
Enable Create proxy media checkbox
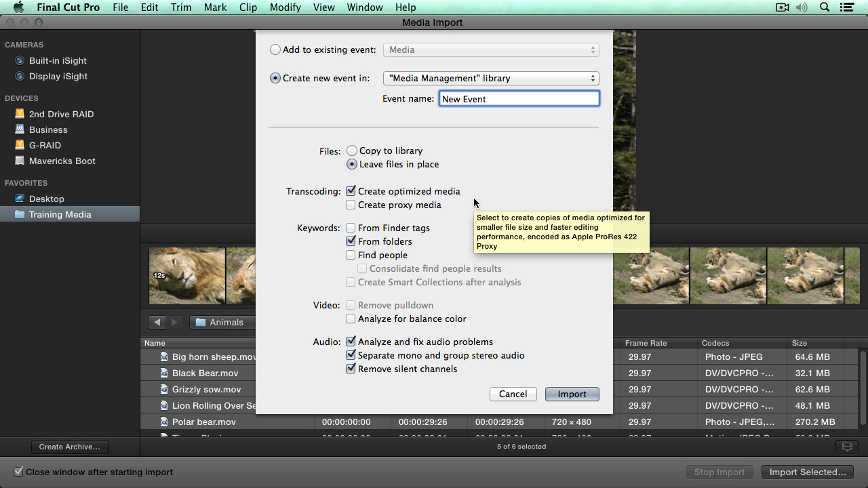click(x=351, y=205)
